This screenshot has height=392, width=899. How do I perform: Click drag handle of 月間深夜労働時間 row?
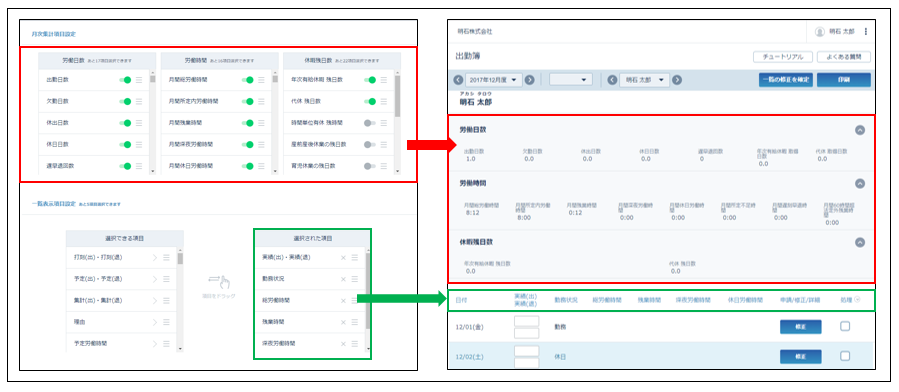point(261,144)
